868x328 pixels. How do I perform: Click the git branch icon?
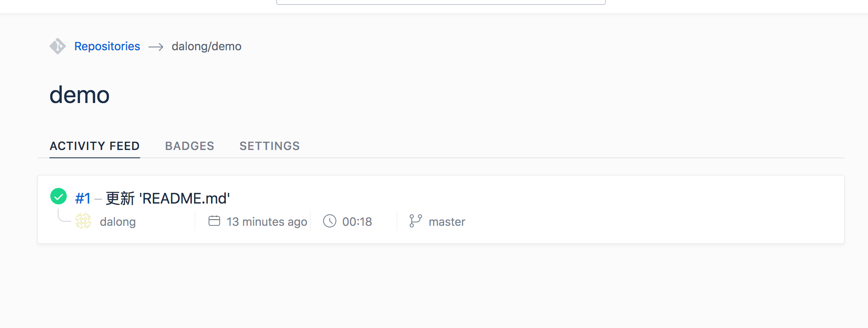[x=415, y=221]
